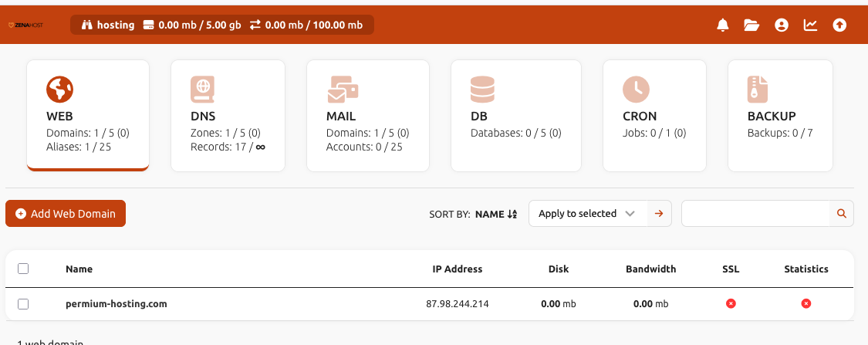
Task: Click the notifications bell icon
Action: pyautogui.click(x=723, y=25)
